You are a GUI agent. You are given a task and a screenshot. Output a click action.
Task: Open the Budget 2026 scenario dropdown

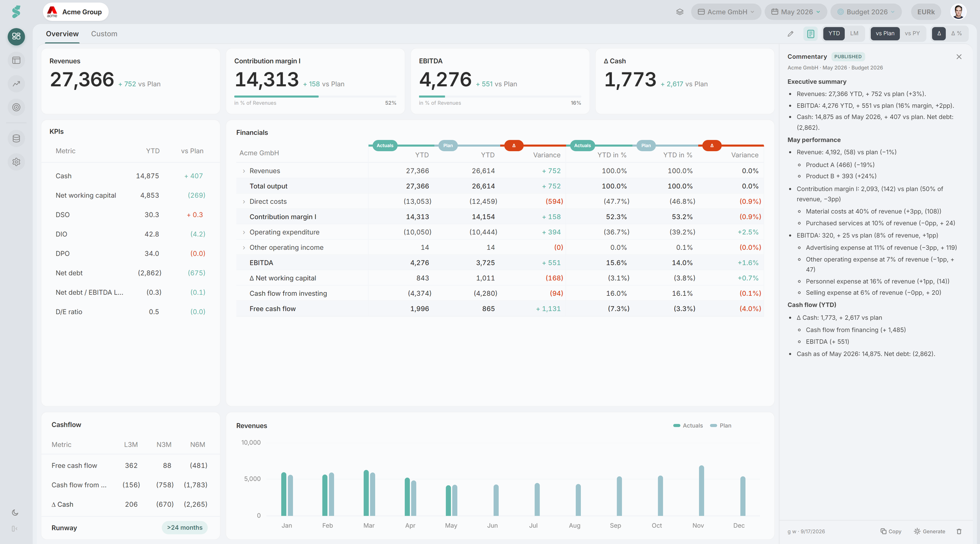click(866, 12)
